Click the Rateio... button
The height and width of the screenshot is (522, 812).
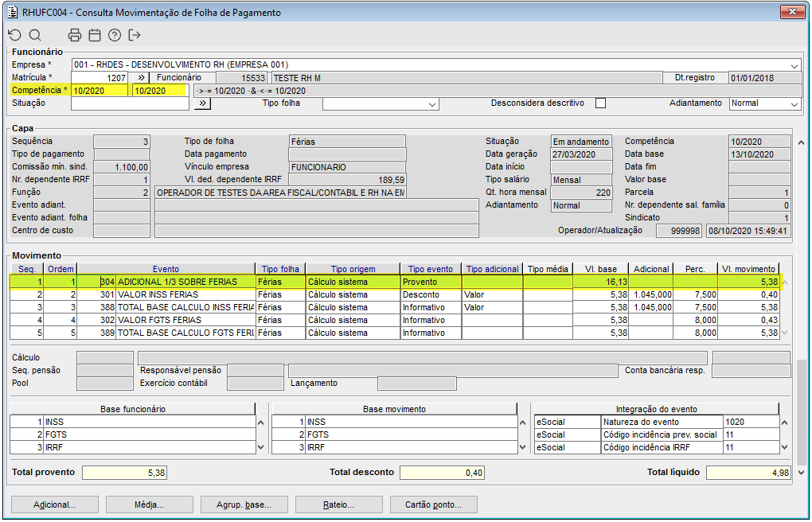(338, 504)
